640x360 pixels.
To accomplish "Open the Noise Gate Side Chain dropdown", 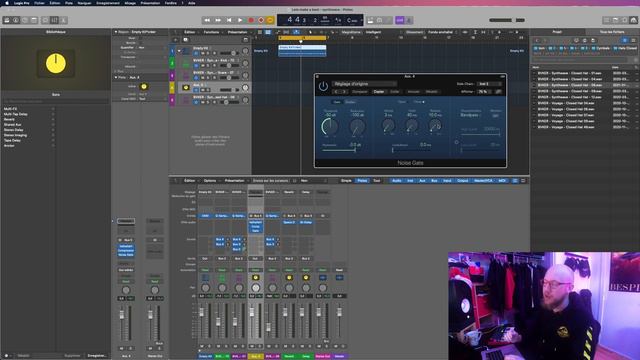I will tap(489, 84).
